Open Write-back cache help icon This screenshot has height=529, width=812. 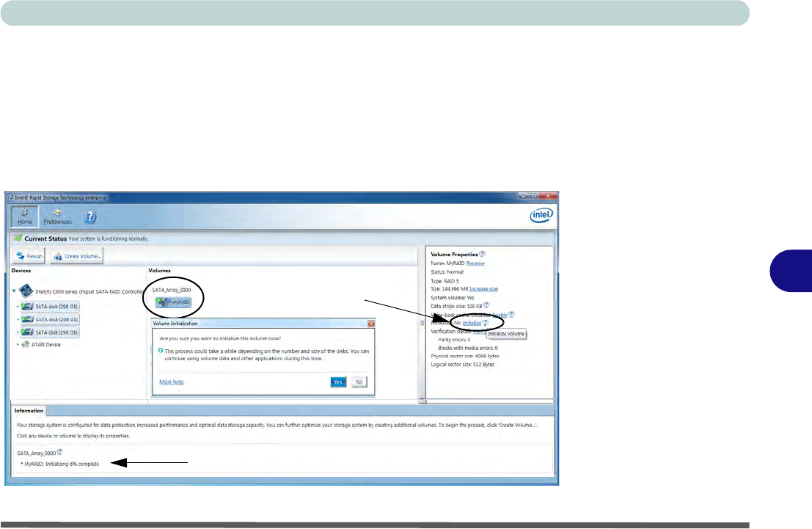pos(512,315)
